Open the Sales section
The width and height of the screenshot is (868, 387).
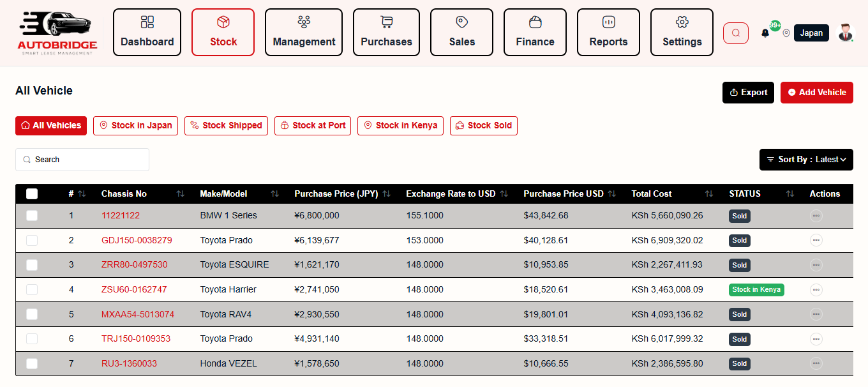pyautogui.click(x=461, y=33)
